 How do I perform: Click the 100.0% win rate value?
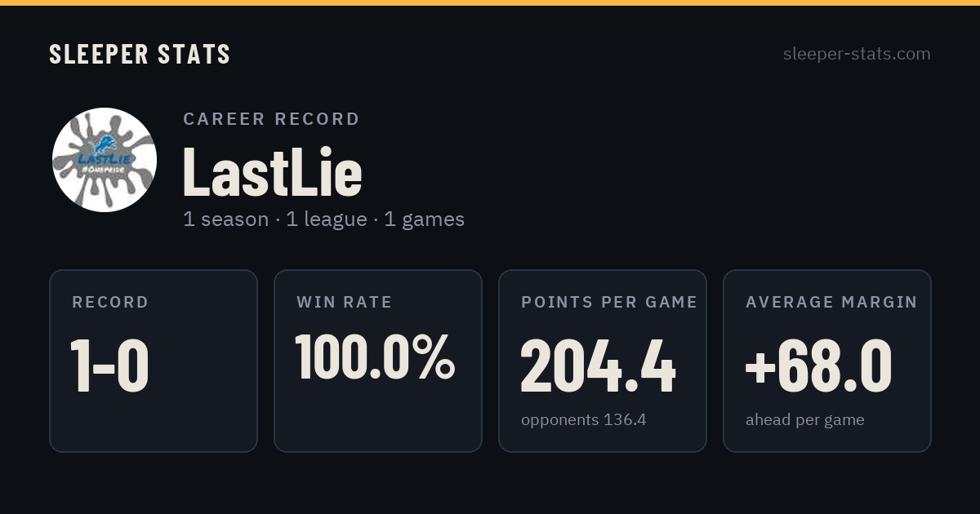point(375,357)
